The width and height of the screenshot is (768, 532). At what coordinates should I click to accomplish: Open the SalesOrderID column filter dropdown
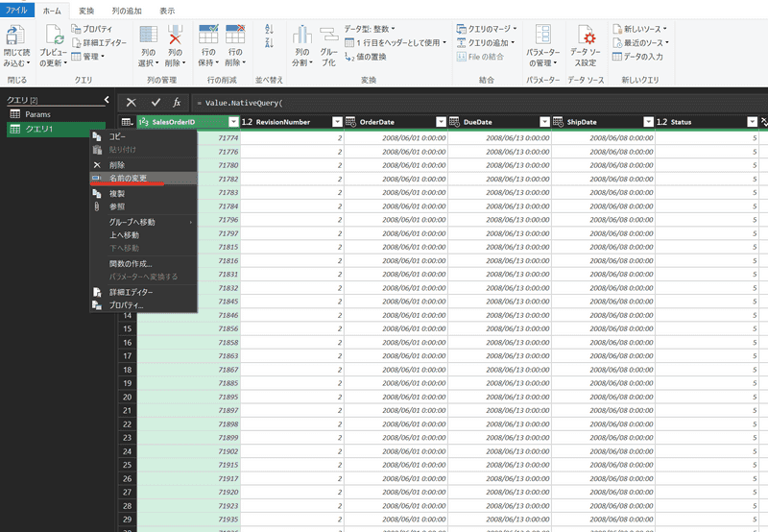pyautogui.click(x=233, y=122)
